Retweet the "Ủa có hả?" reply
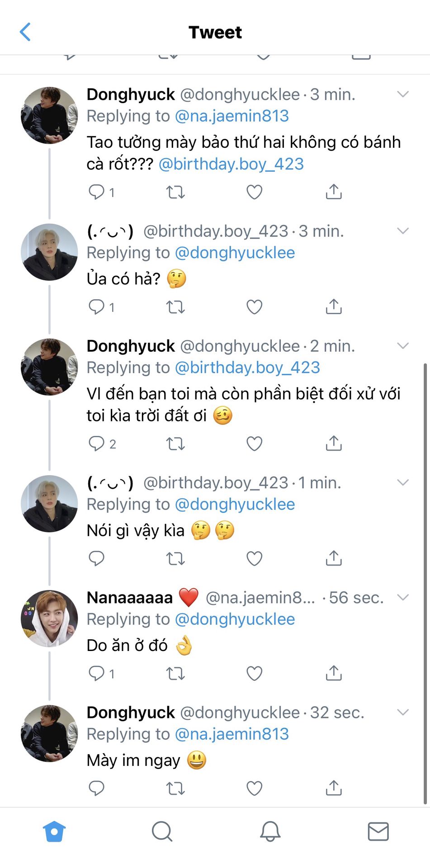430x868 pixels. point(175,307)
